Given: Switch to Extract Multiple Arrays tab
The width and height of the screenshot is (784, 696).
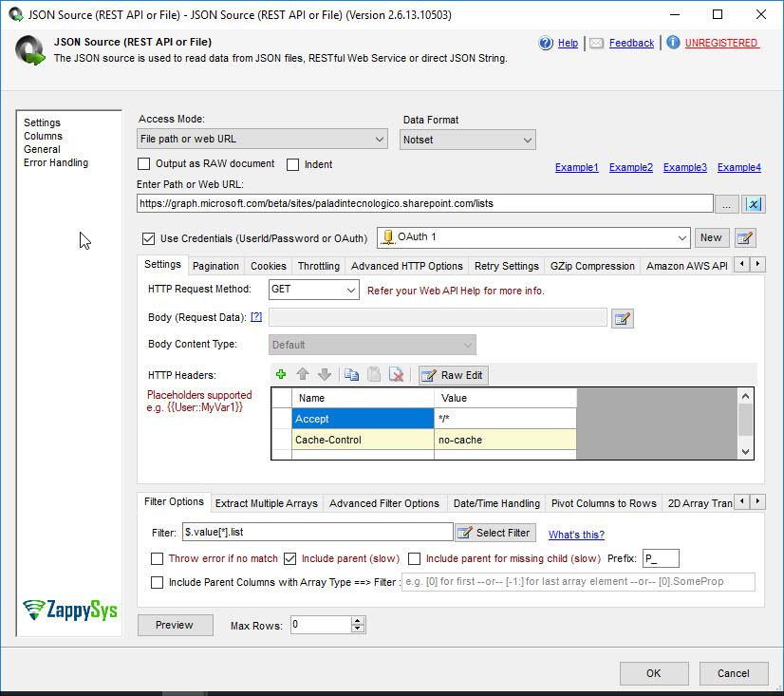Looking at the screenshot, I should point(267,503).
